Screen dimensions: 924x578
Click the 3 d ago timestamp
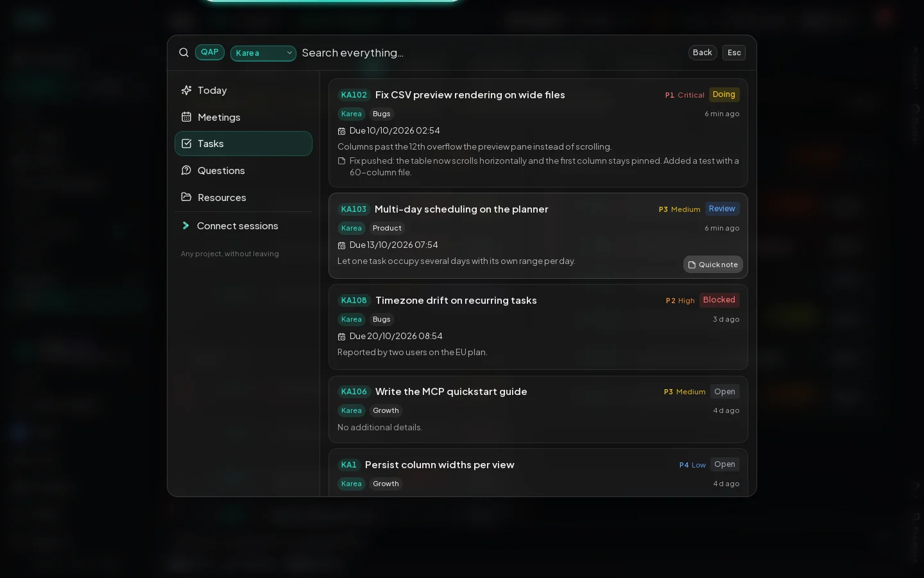point(726,319)
